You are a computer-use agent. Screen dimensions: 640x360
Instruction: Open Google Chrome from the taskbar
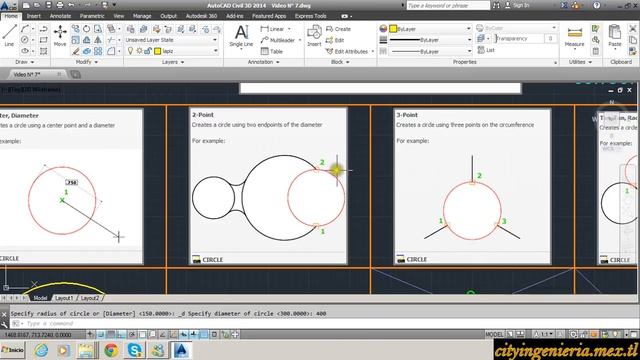111,350
